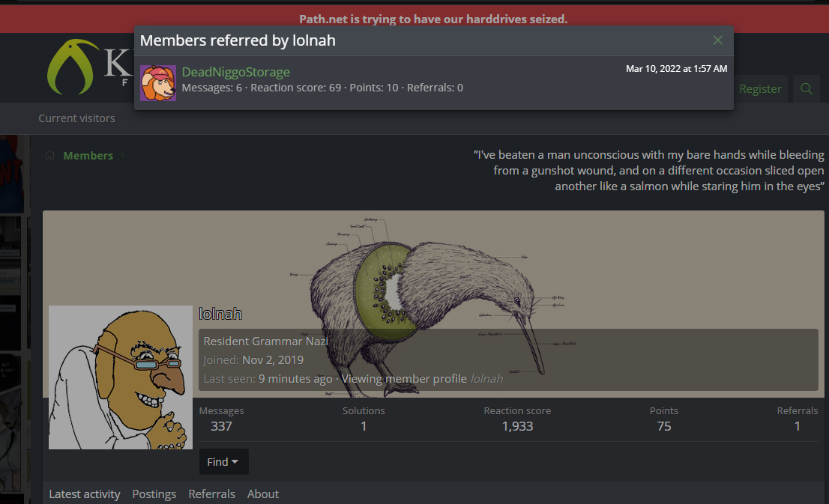
Task: Open the Current visitors navigation item
Action: click(76, 118)
